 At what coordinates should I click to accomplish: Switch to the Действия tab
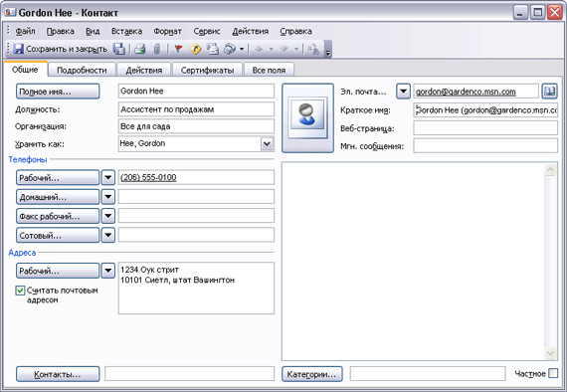(144, 70)
